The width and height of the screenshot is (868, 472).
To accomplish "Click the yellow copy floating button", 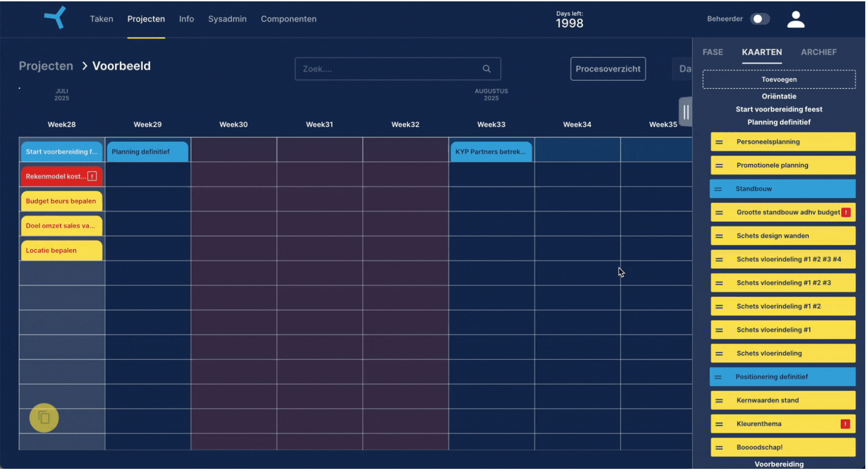I will (44, 417).
